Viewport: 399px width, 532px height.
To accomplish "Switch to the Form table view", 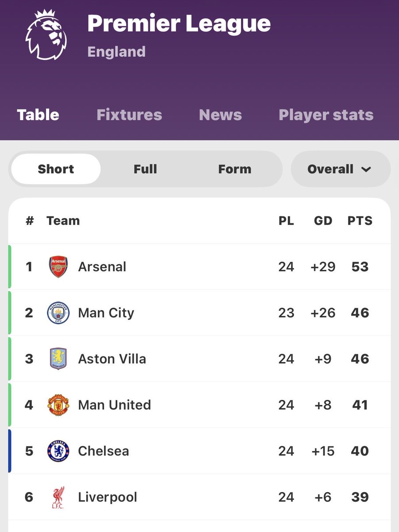I will click(235, 169).
